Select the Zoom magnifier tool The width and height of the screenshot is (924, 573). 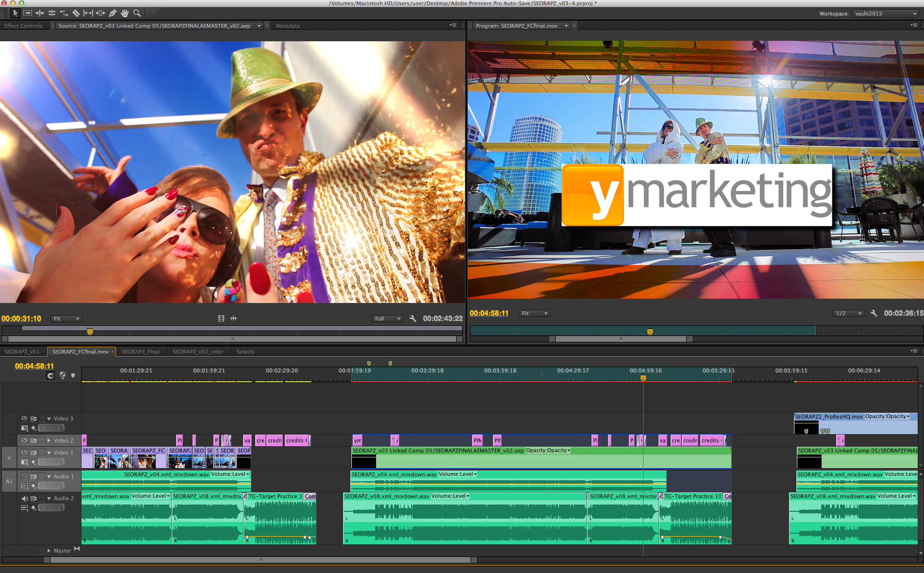point(137,13)
